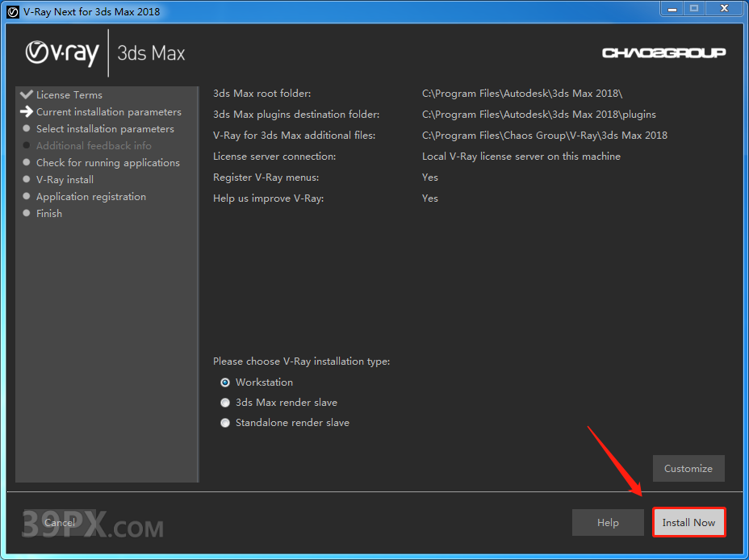Image resolution: width=749 pixels, height=560 pixels.
Task: Choose 3ds Max render slave option
Action: click(x=278, y=403)
